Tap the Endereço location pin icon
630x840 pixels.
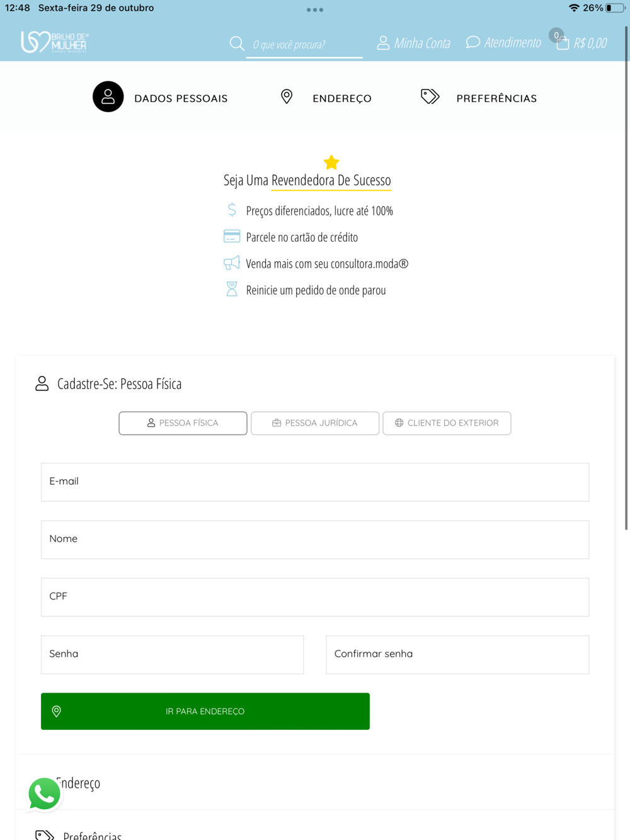[x=287, y=96]
